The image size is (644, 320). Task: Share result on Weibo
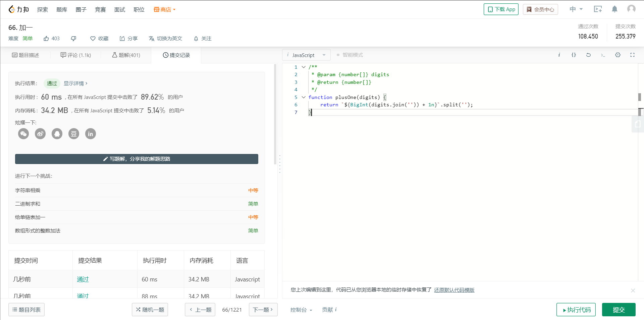tap(40, 134)
